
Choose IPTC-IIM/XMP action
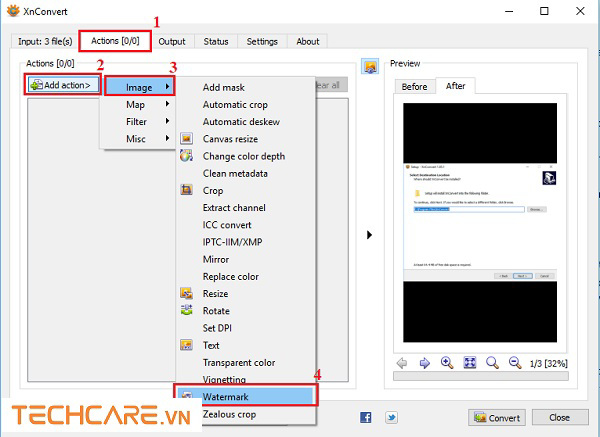click(246, 242)
